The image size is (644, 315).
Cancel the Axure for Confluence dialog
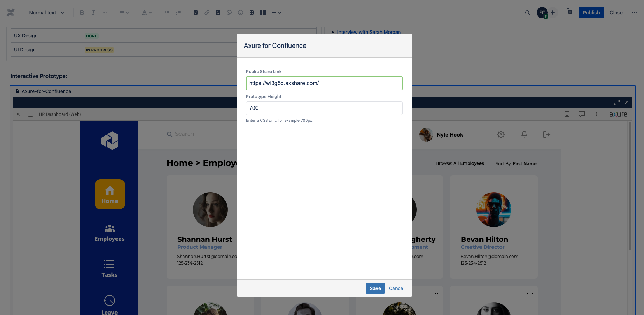[x=397, y=288]
